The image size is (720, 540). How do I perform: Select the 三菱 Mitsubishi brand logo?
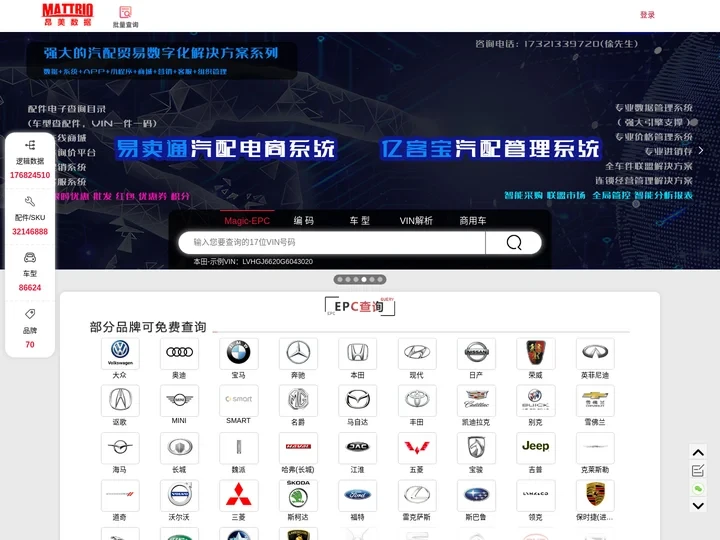(x=239, y=495)
